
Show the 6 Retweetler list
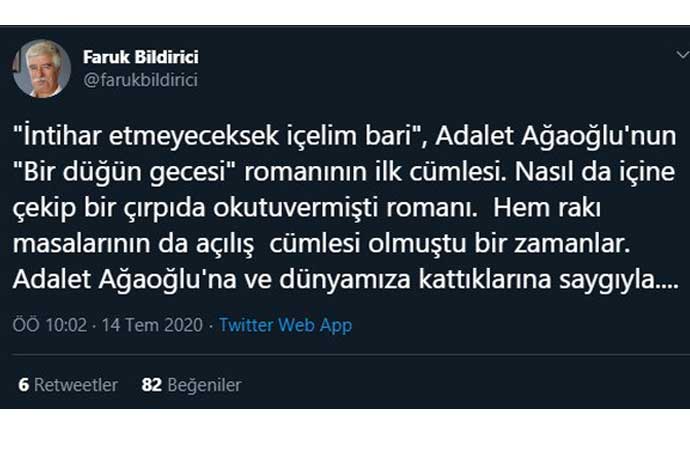(68, 385)
